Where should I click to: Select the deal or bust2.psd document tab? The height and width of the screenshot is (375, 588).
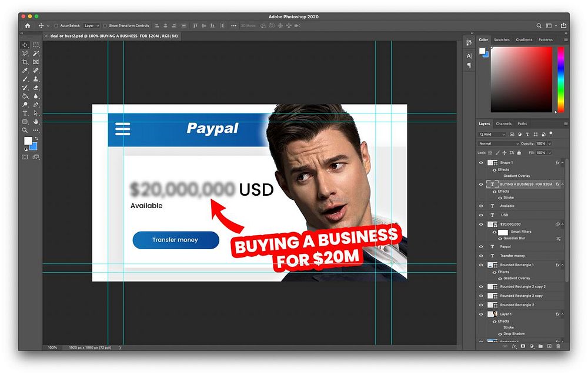click(113, 36)
